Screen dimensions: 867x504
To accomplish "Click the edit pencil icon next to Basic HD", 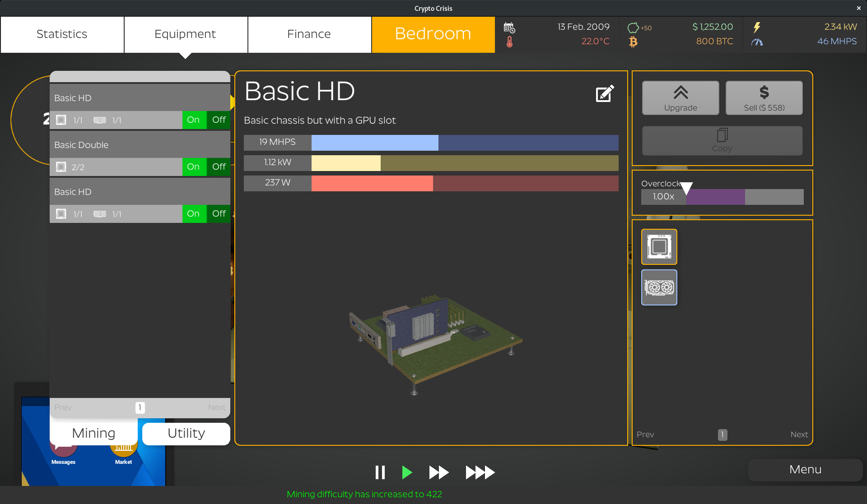I will point(605,93).
